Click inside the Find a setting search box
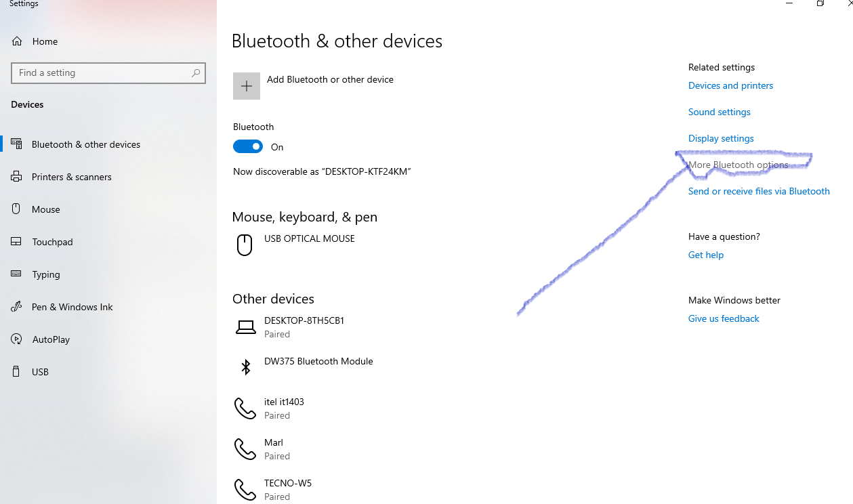This screenshot has width=853, height=504. [108, 72]
